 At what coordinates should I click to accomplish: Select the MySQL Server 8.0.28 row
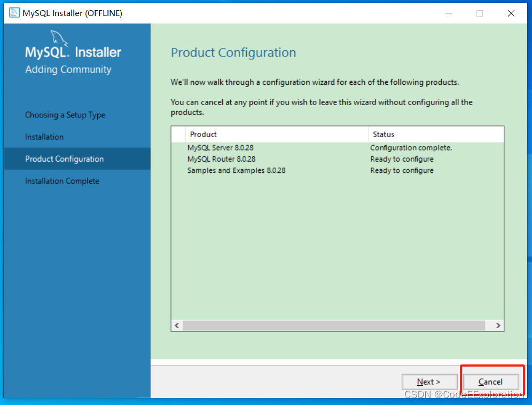point(337,148)
